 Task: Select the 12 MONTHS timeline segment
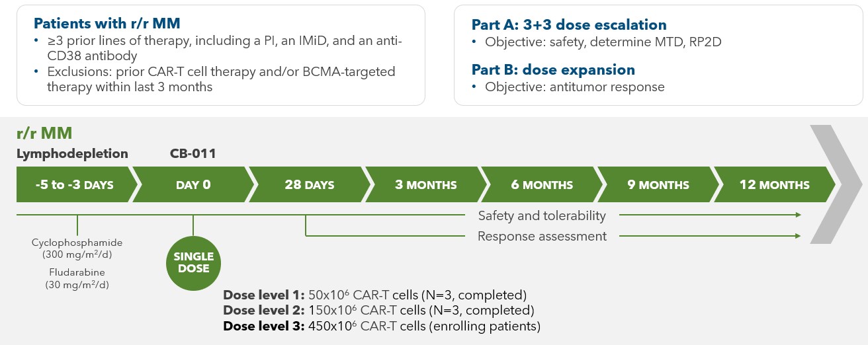[x=774, y=184]
